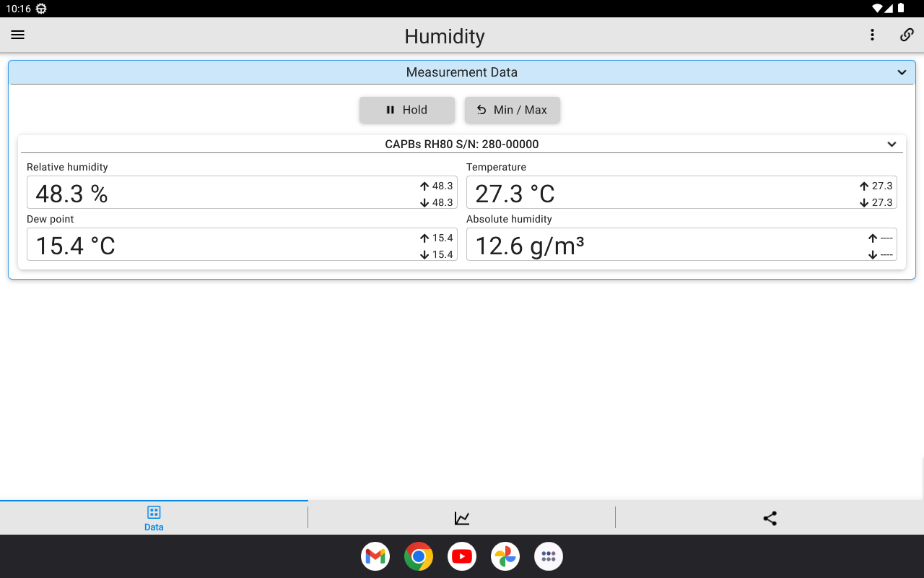This screenshot has height=578, width=924.
Task: Click the CAPBs RH80 S/N: 280-00000 header text
Action: pos(462,144)
